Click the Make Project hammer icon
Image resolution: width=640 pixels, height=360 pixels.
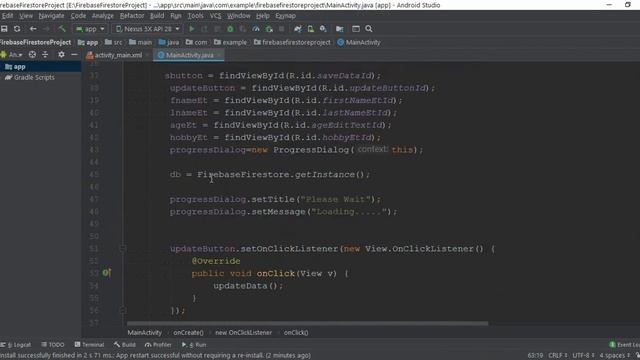(62, 29)
